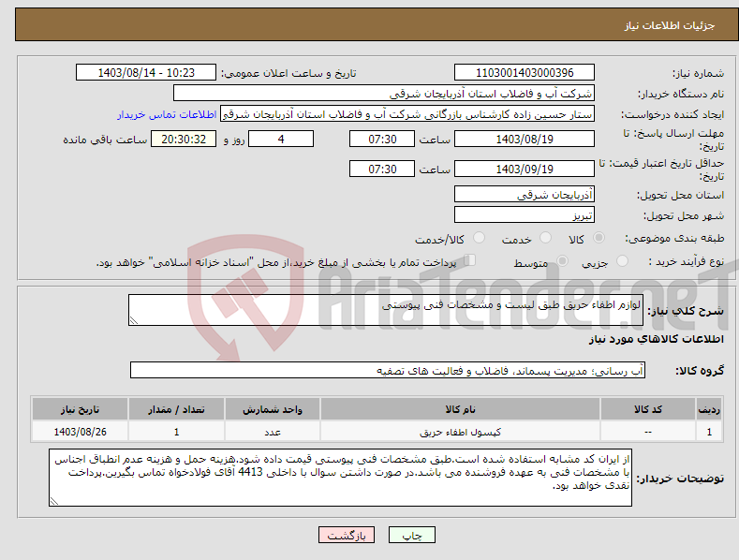The width and height of the screenshot is (739, 560).
Task: Click the چاپ print button
Action: 412,535
